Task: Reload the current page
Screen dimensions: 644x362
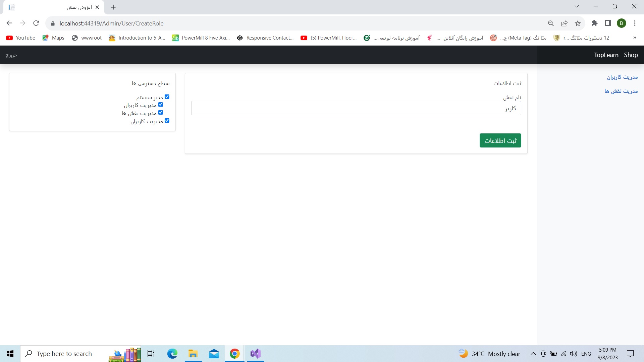Action: (36, 23)
